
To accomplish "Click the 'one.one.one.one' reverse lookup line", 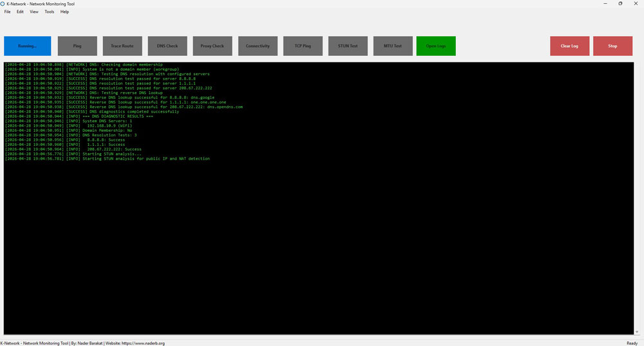I will (x=115, y=102).
